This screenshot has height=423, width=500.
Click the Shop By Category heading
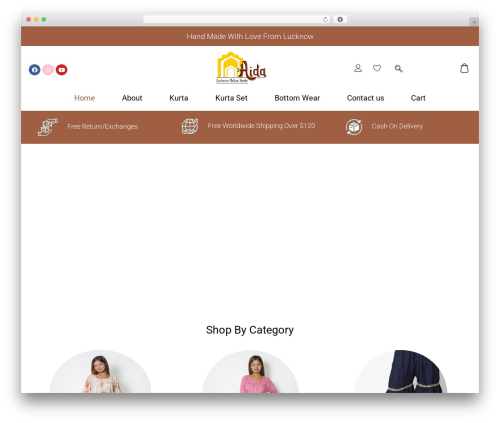pos(250,330)
